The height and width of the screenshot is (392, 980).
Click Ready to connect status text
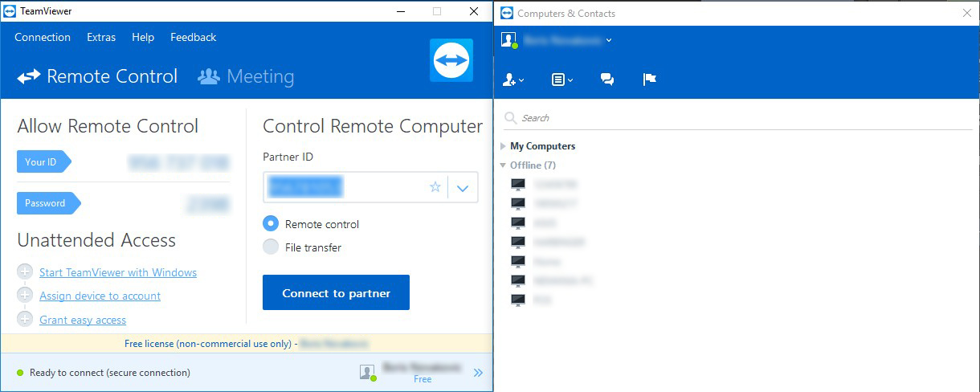[x=110, y=373]
